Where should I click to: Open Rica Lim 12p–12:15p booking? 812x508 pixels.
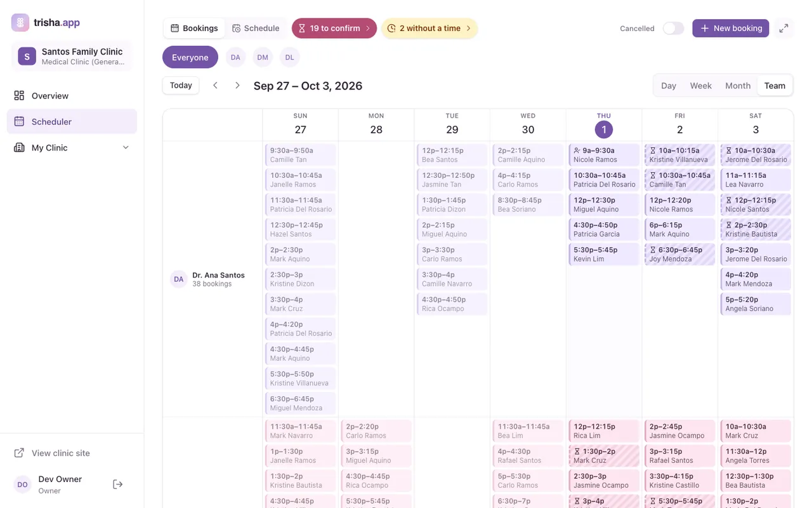(x=604, y=431)
